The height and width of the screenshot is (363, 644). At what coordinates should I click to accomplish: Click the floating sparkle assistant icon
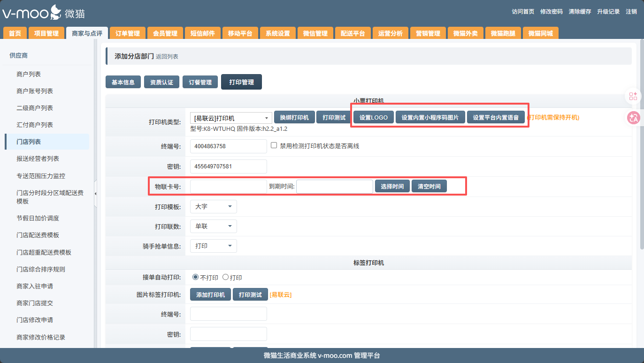click(x=633, y=96)
